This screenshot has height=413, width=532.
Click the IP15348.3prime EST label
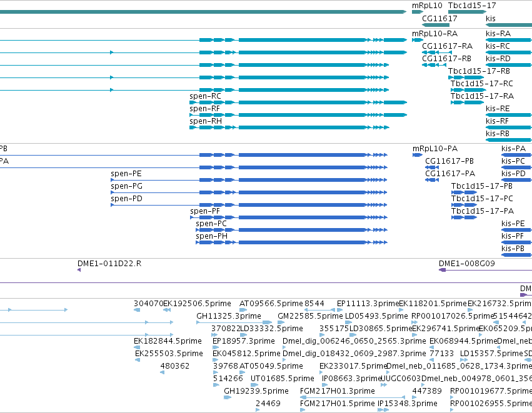coord(408,404)
